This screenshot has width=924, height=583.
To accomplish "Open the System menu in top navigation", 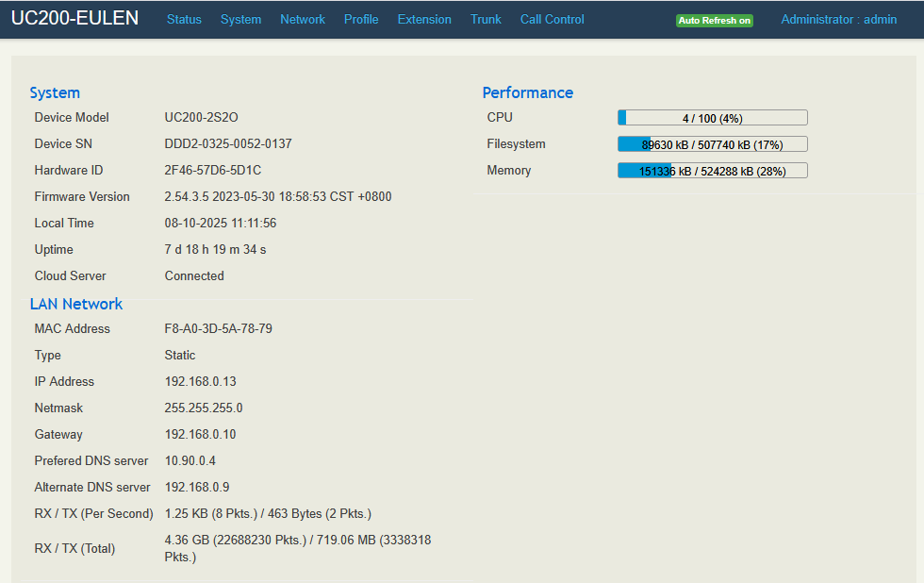I will pos(240,19).
